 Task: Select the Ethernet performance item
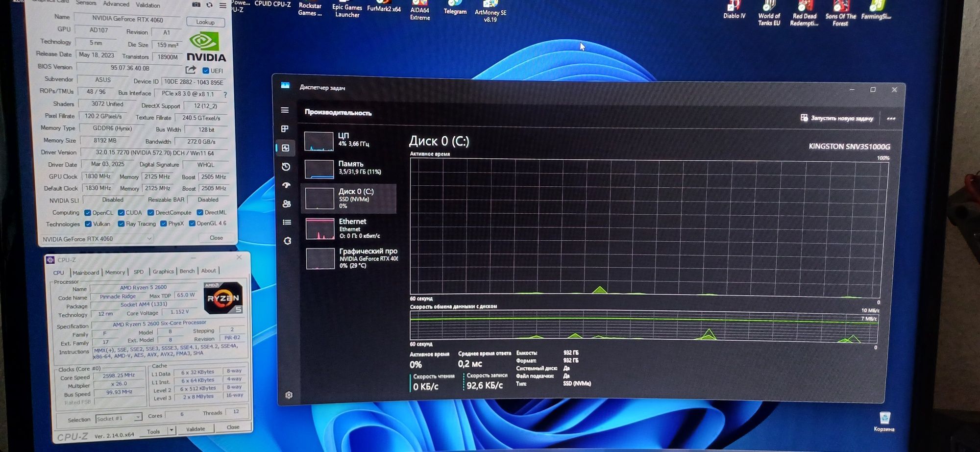coord(351,228)
